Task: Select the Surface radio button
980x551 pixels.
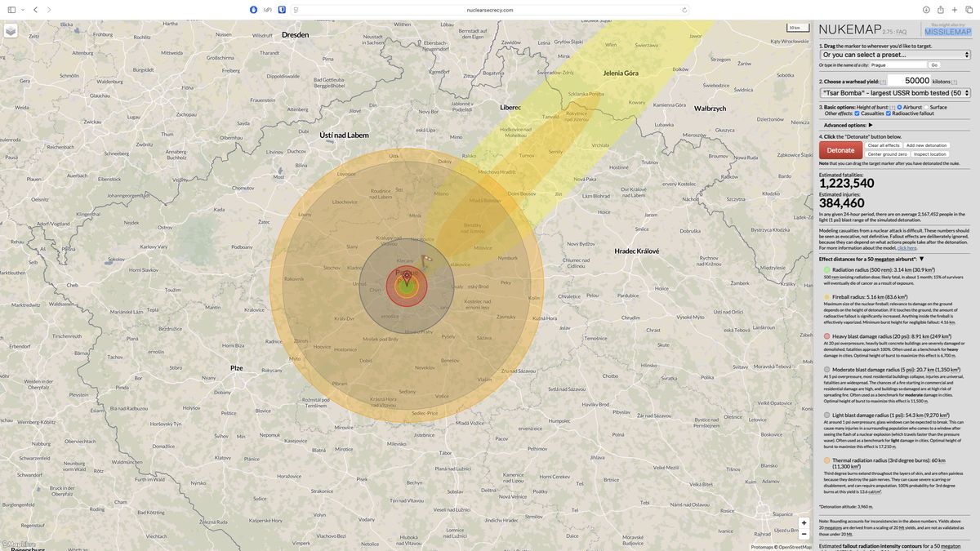Action: [925, 107]
